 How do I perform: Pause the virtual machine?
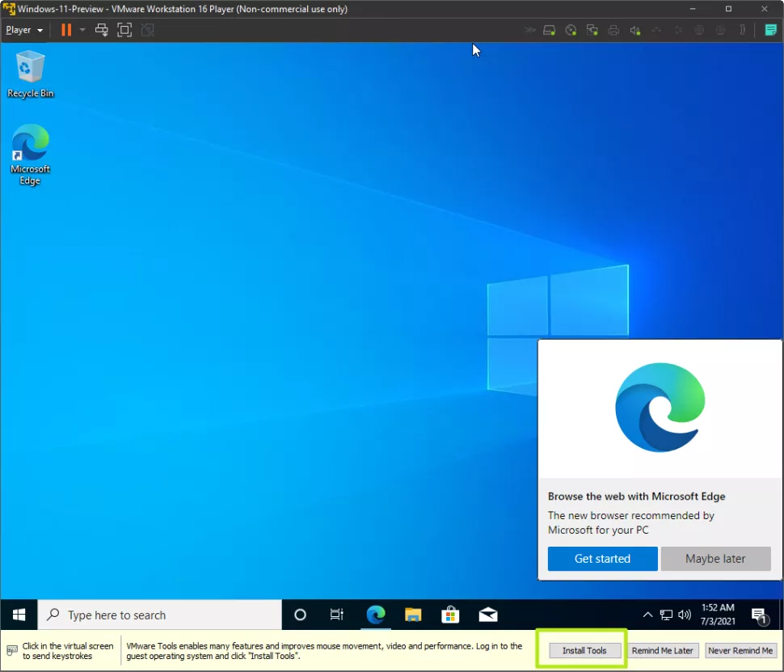(x=66, y=30)
